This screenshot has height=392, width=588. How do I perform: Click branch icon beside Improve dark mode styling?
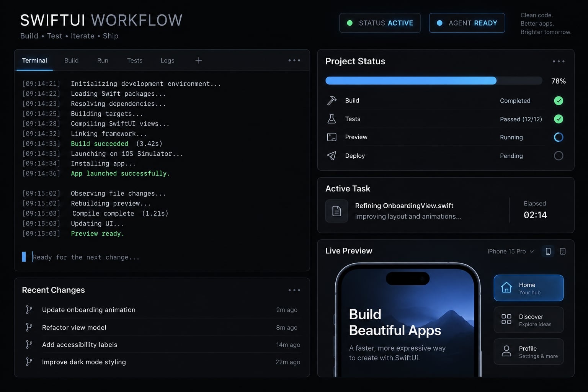coord(29,362)
